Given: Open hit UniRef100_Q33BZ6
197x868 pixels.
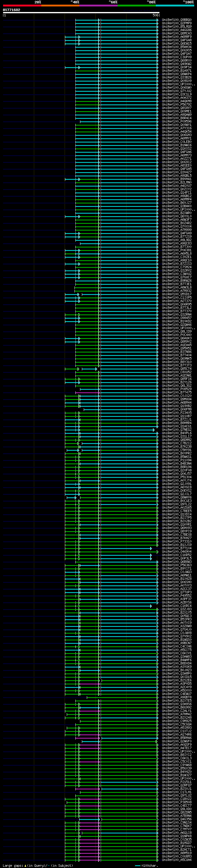Looking at the screenshot, I should 177,78.
